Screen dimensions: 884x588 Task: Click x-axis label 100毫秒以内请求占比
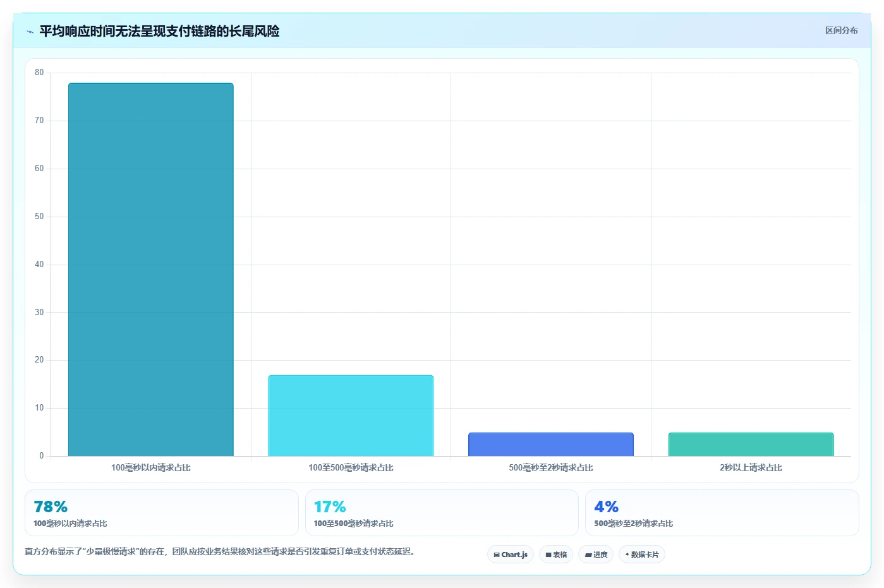tap(150, 468)
